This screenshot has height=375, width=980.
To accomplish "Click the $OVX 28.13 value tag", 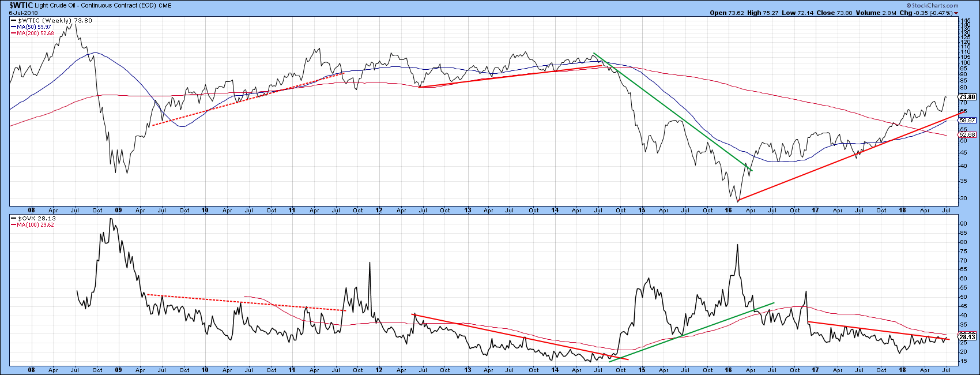I will tap(967, 337).
